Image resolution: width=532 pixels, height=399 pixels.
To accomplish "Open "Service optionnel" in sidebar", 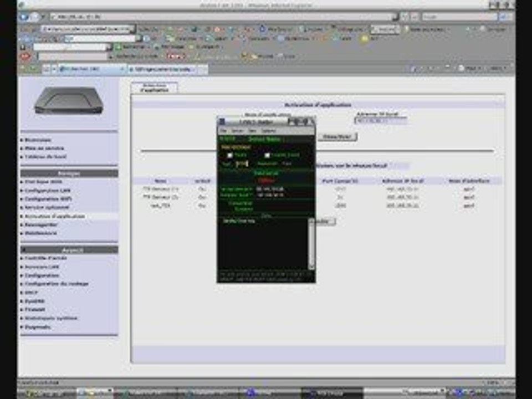I will [x=47, y=207].
